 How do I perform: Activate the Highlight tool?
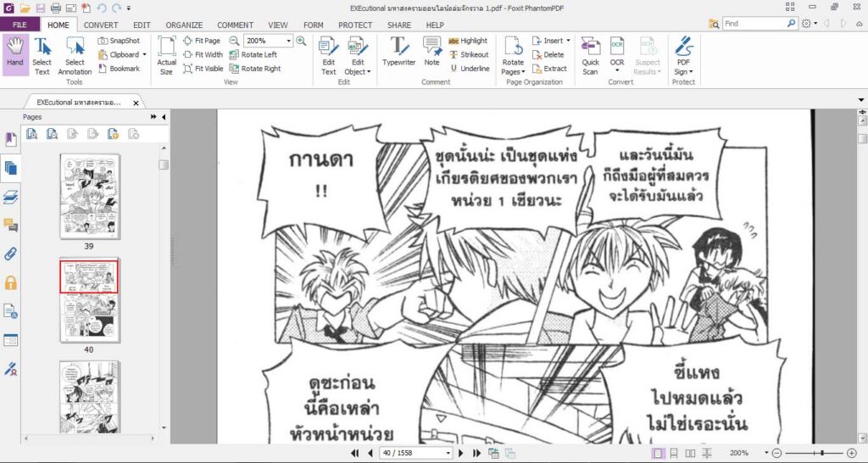[468, 41]
